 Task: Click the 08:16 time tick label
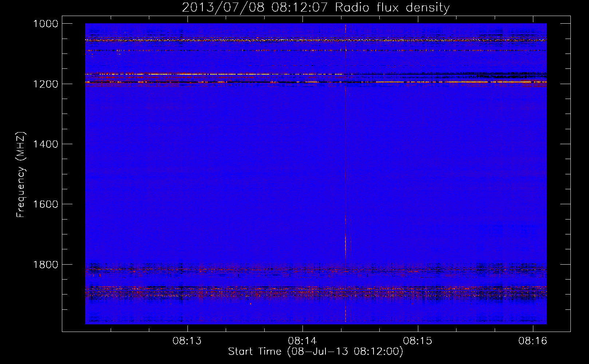[533, 341]
